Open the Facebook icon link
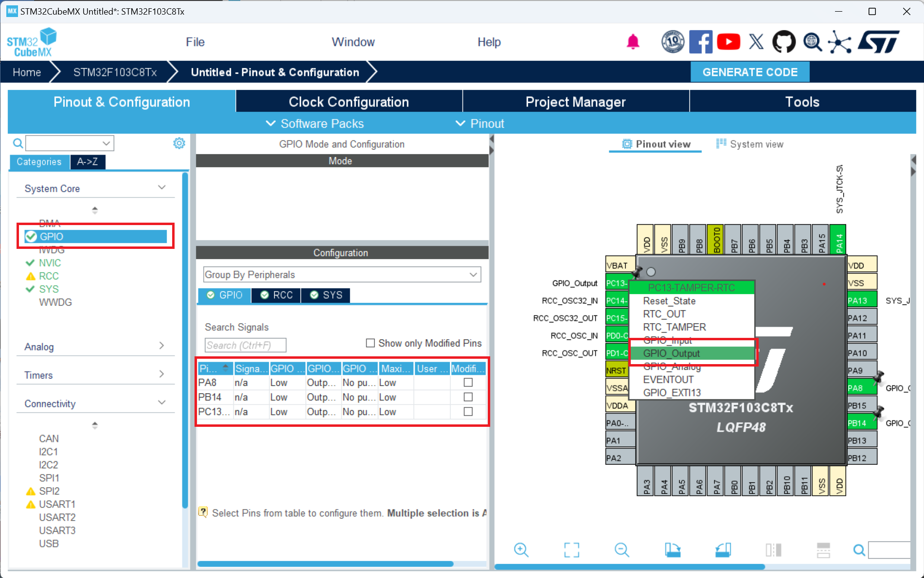Image resolution: width=924 pixels, height=578 pixels. 700,42
